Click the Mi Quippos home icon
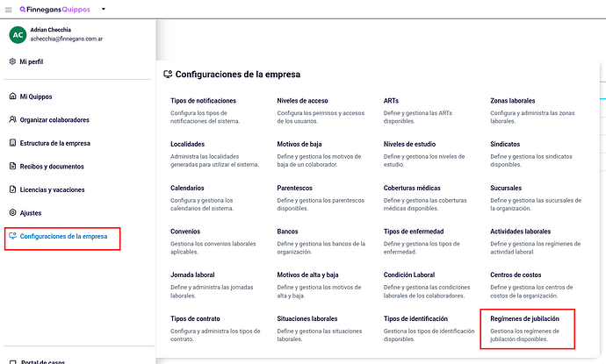Viewport: 606px width, 364px height. [x=13, y=96]
